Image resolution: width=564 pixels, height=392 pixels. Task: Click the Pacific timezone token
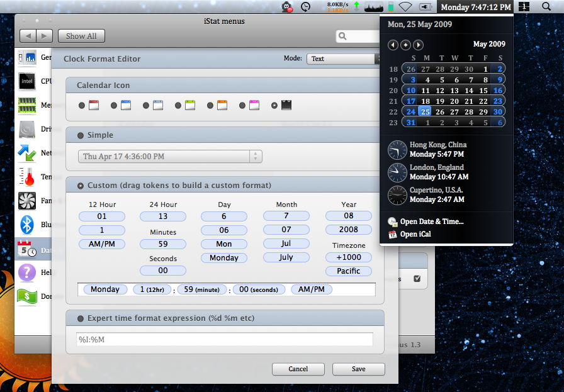[349, 271]
